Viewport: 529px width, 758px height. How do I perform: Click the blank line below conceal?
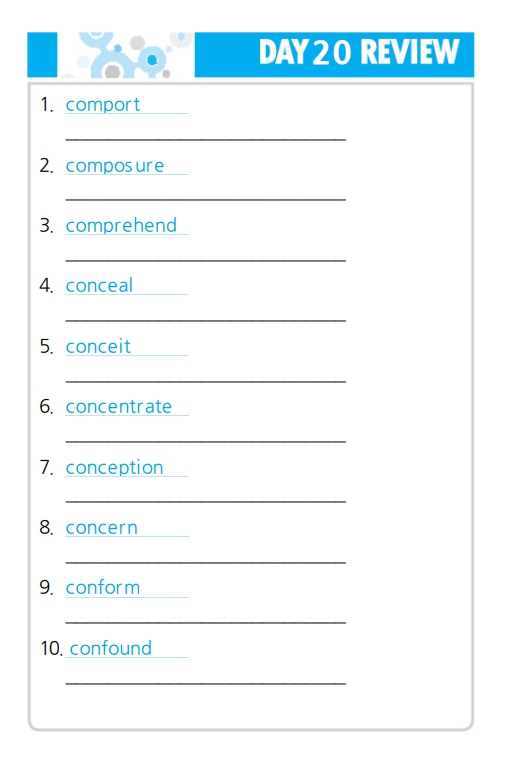206,320
